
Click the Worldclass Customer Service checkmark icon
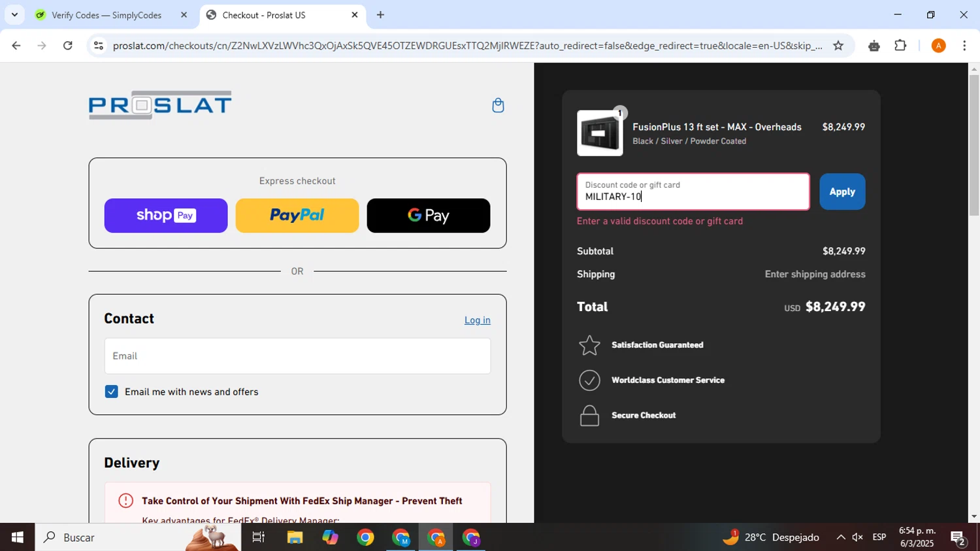coord(589,380)
